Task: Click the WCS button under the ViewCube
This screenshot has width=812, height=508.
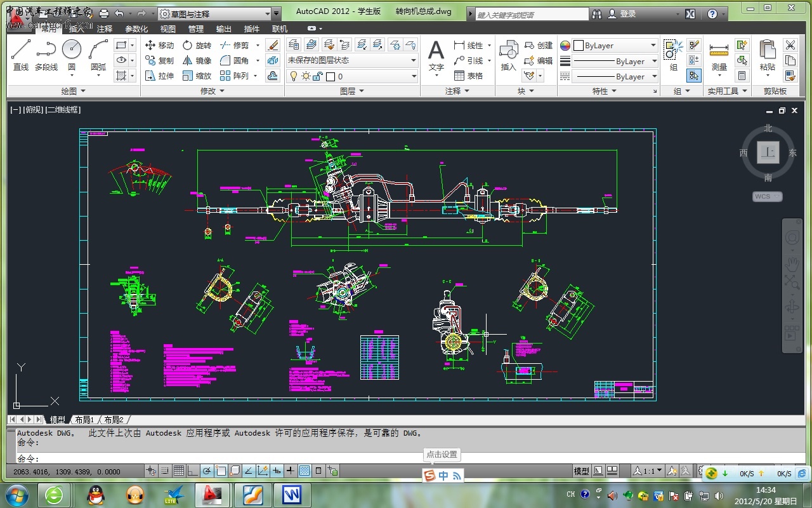Action: coord(768,196)
